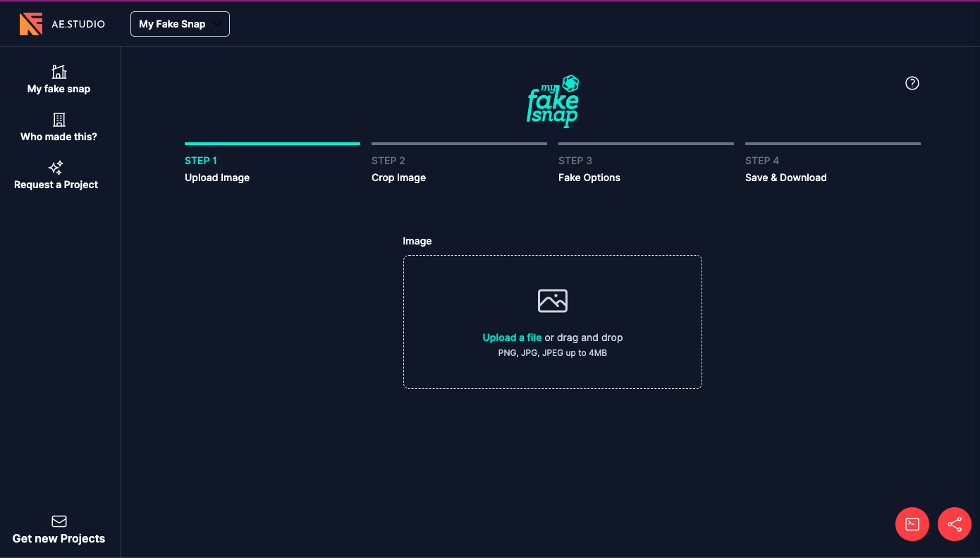Select Step 2 Crop Image tab
Viewport: 980px width, 558px height.
(x=398, y=169)
